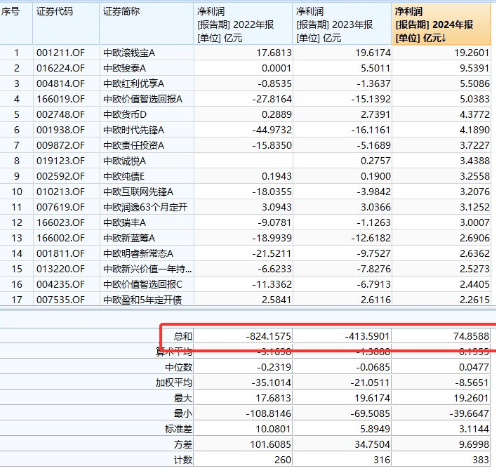
Task: Select the -824.1575 total cell for 2022
Action: point(243,336)
